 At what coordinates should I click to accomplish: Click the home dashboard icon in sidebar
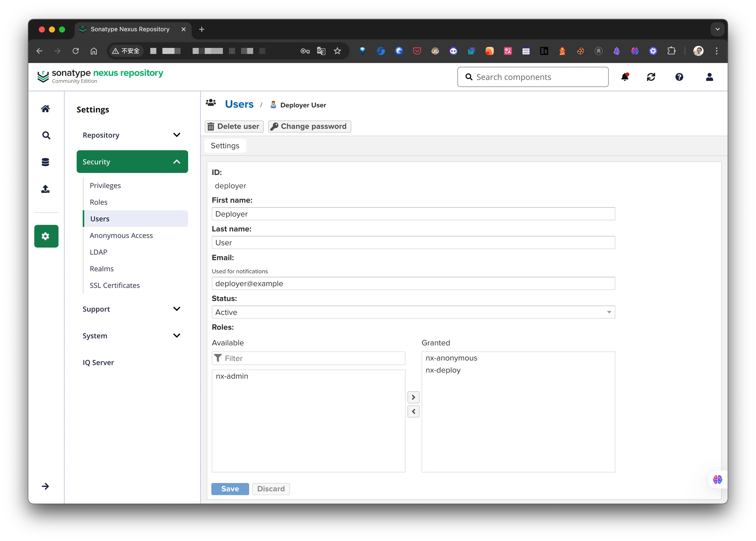[46, 109]
